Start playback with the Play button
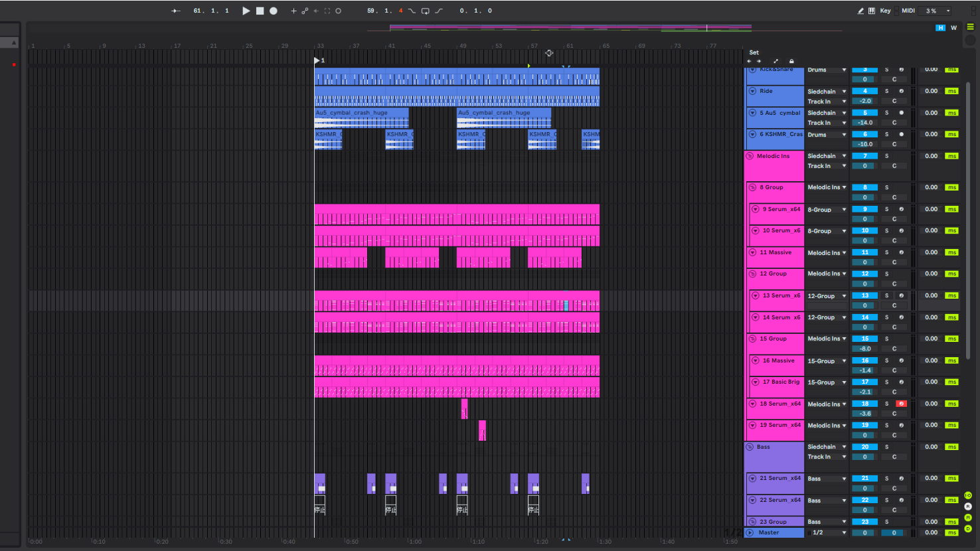The width and height of the screenshot is (980, 551). (x=246, y=11)
